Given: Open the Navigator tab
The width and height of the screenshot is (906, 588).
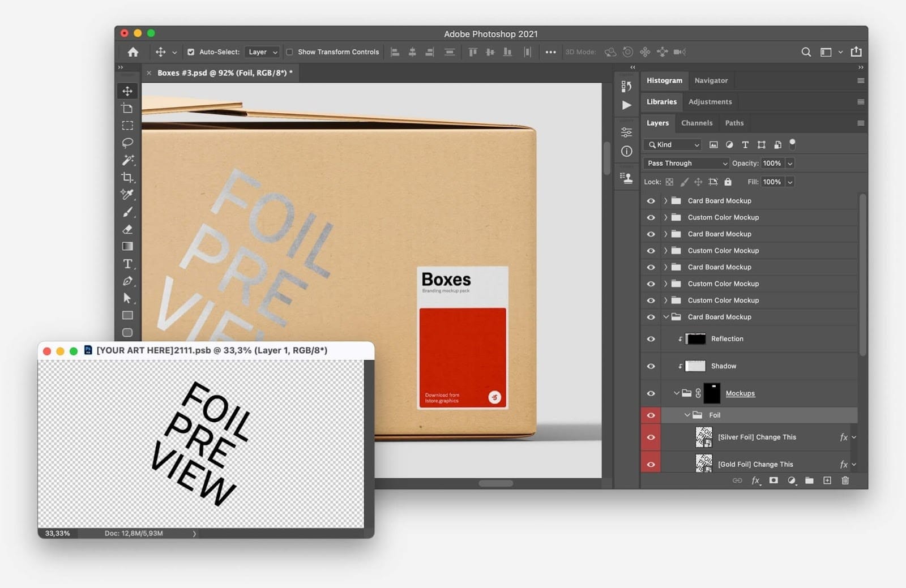Looking at the screenshot, I should 711,80.
